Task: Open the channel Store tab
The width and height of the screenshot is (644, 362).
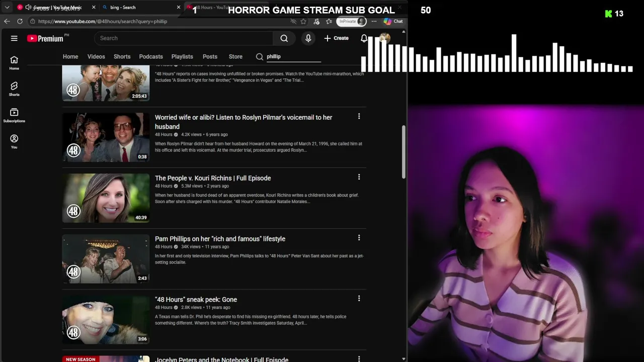Action: [x=235, y=57]
